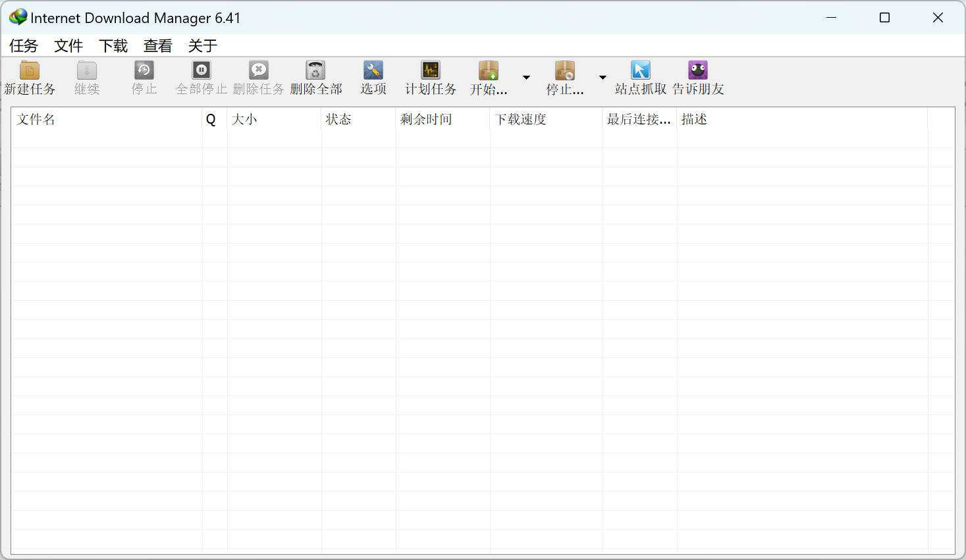Click the 告诉朋友 tell a friend icon

[698, 70]
